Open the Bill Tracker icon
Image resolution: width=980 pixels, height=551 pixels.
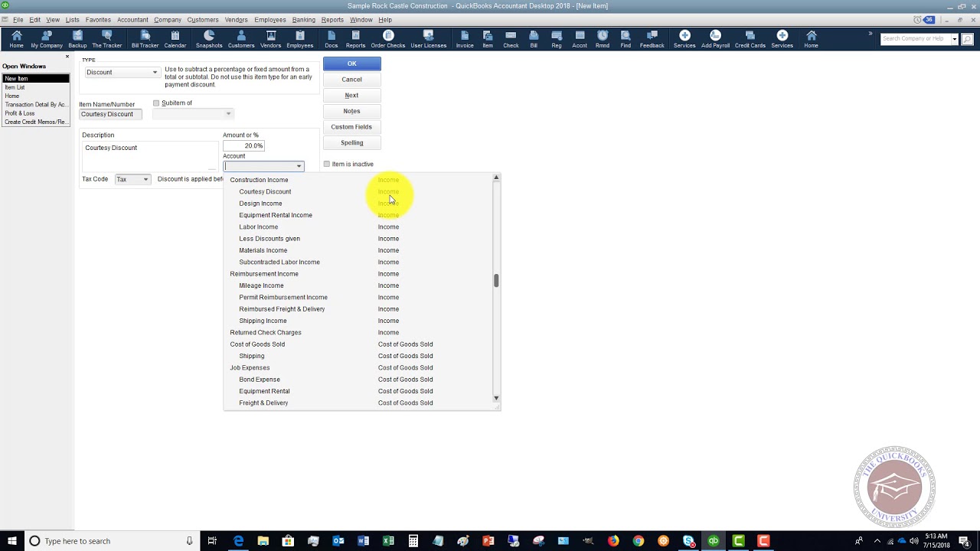tap(145, 39)
